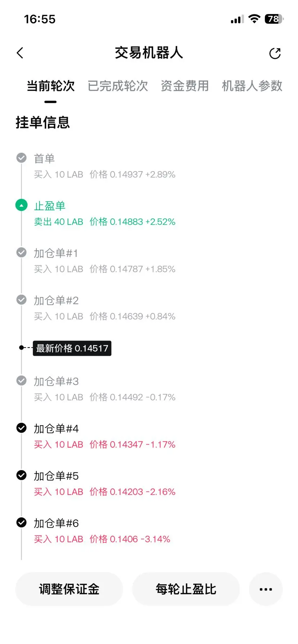298x644 pixels.
Task: Tap the 加仓单#3 grey checkmark icon
Action: 22,380
